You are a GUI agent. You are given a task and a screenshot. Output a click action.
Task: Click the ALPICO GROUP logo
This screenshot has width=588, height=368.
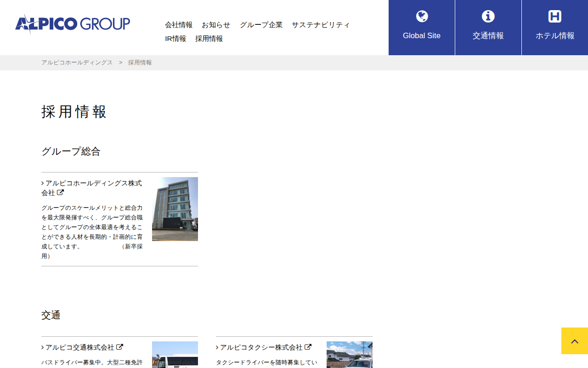(73, 24)
